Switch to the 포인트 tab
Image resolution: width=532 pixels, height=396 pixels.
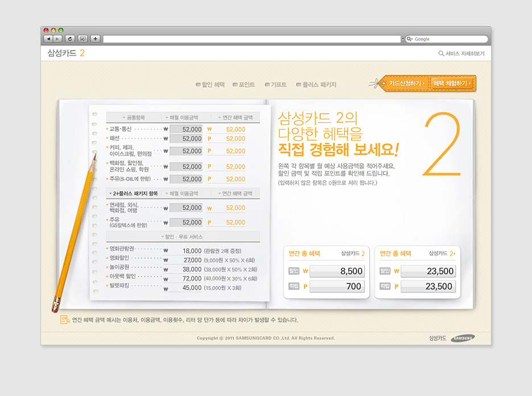[x=244, y=85]
